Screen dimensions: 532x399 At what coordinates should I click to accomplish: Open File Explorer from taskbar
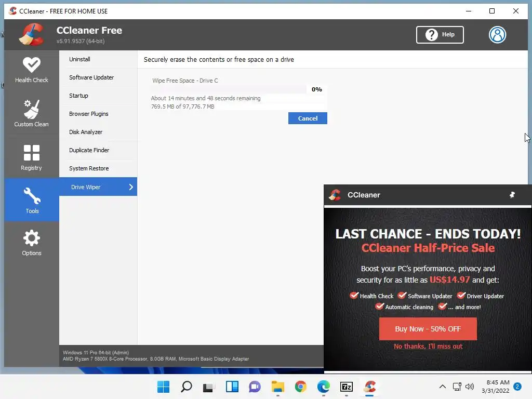click(278, 387)
